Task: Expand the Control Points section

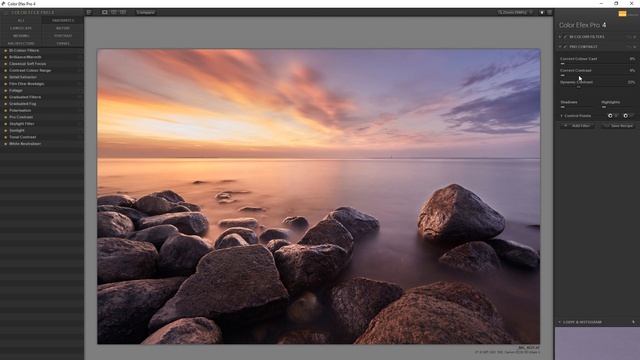Action: pos(562,116)
